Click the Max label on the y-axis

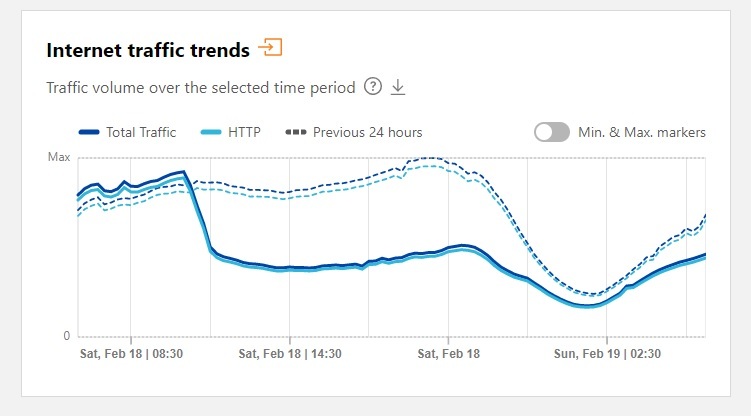point(59,157)
